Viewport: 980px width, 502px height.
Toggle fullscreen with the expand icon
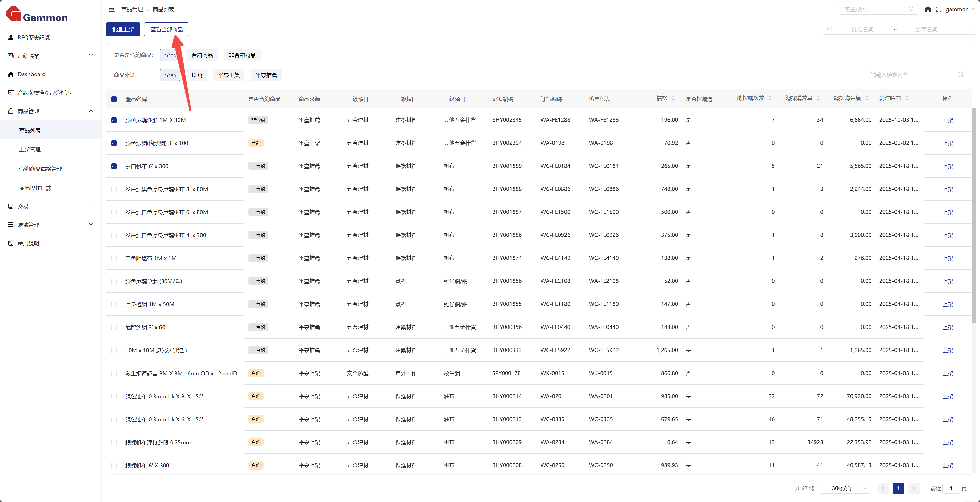point(939,9)
